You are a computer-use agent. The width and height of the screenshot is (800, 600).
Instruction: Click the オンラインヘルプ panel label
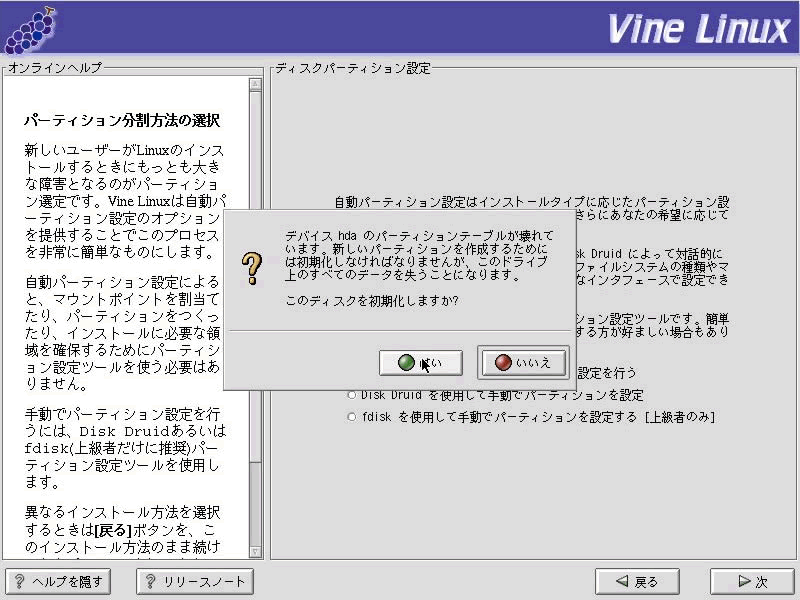click(x=55, y=67)
